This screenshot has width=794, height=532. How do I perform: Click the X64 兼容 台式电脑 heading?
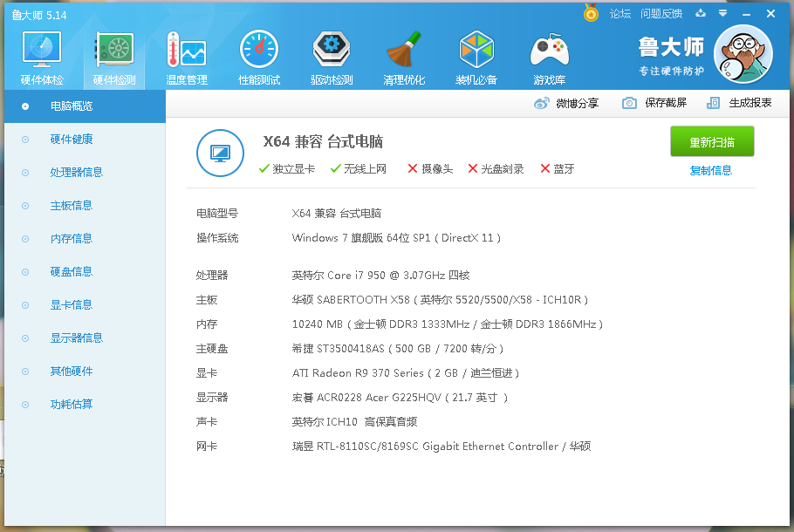(323, 141)
